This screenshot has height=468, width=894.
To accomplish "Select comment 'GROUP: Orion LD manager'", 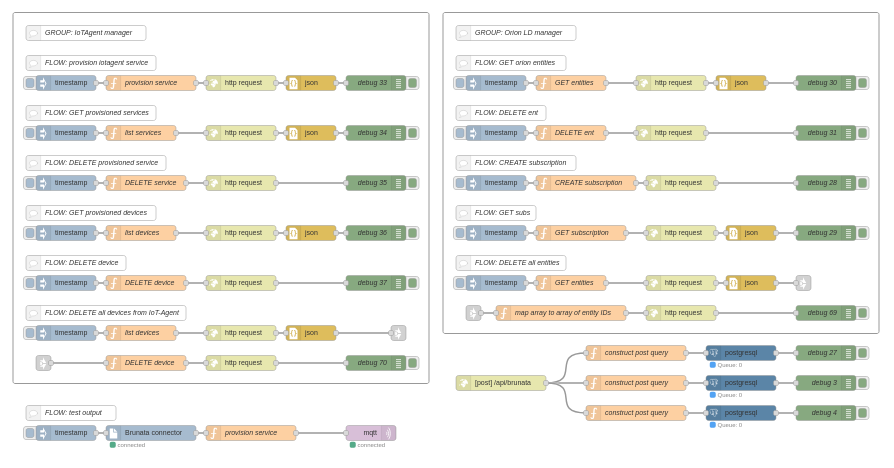I will coord(516,33).
